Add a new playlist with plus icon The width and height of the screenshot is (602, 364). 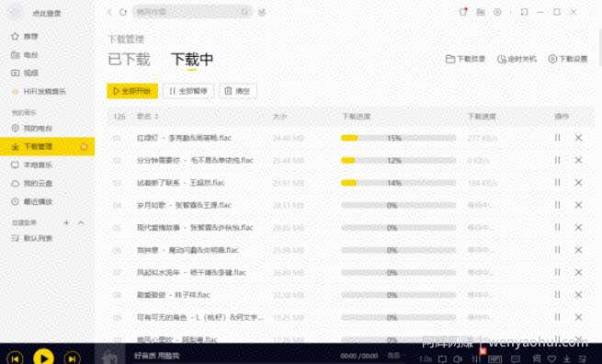66,222
